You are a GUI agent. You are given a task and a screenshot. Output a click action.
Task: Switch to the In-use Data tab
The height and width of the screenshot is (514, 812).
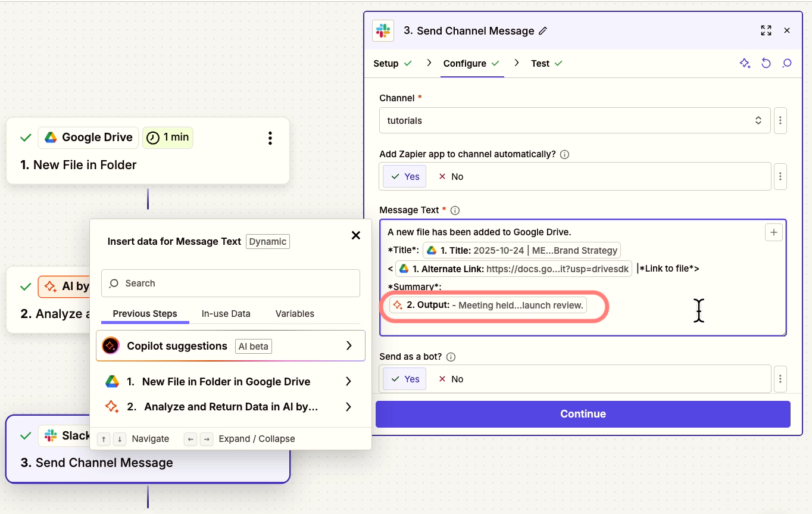[226, 313]
